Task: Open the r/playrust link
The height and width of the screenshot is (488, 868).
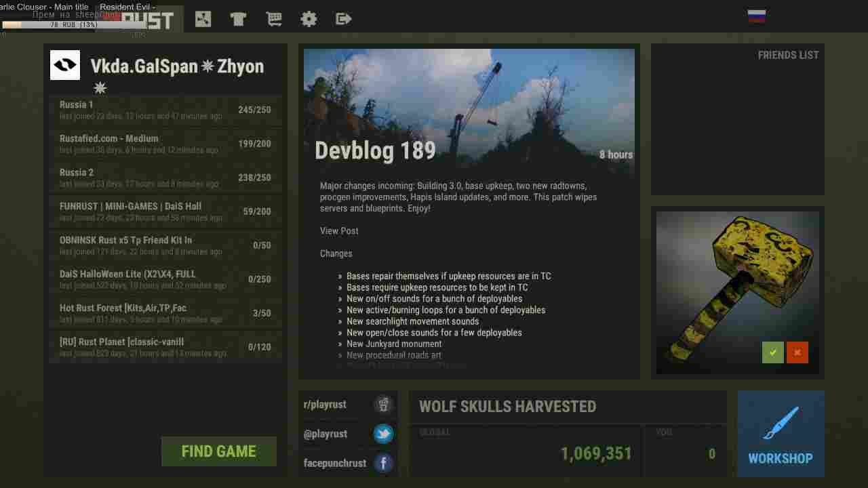Action: pyautogui.click(x=325, y=405)
